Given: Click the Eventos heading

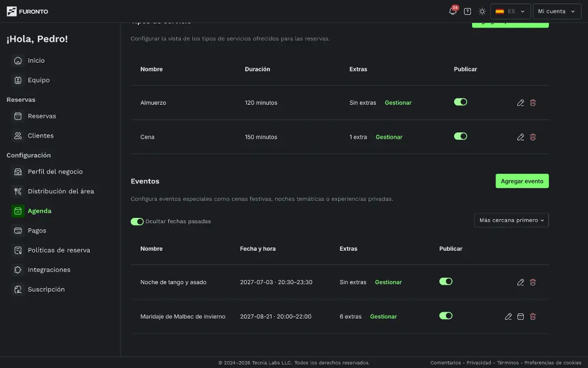Looking at the screenshot, I should (x=145, y=181).
